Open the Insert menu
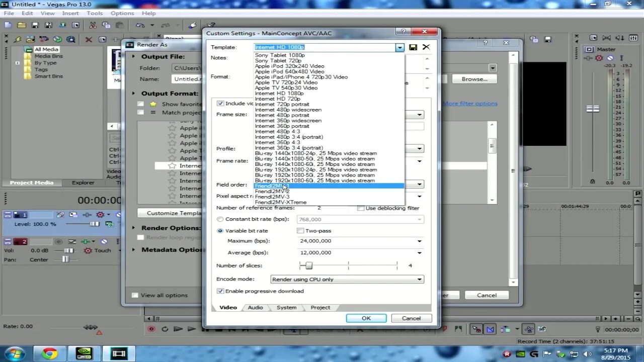This screenshot has height=362, width=644. click(70, 13)
